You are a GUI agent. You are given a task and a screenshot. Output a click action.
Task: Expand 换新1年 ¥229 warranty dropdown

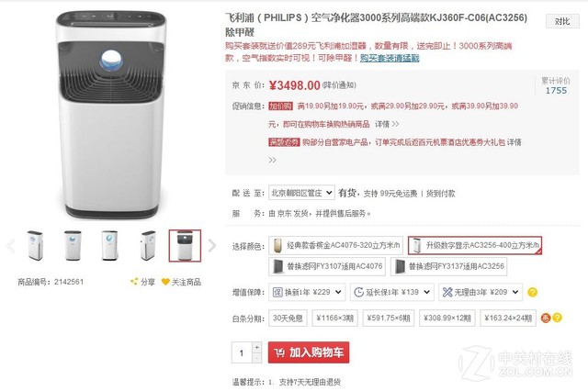click(x=307, y=292)
